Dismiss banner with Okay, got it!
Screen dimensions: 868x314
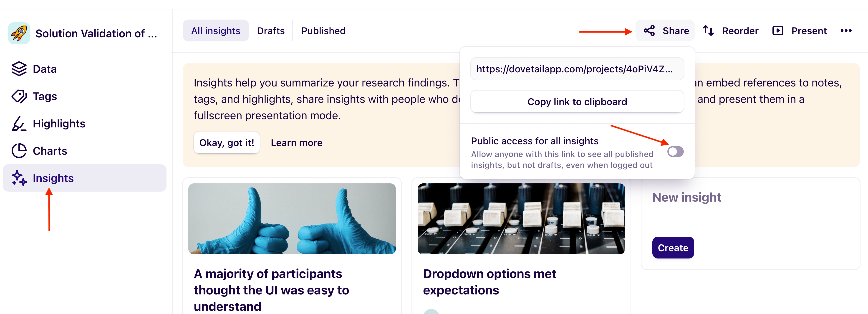(226, 142)
